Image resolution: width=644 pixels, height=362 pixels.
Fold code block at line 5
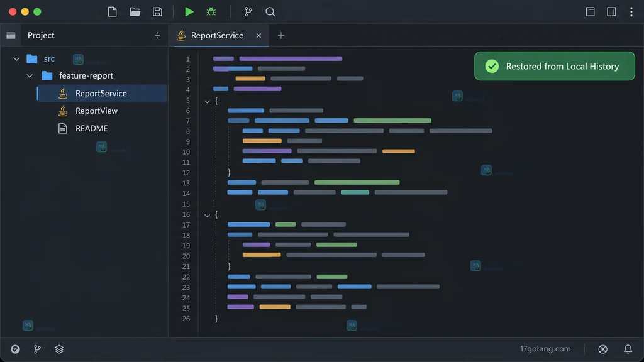pyautogui.click(x=207, y=101)
